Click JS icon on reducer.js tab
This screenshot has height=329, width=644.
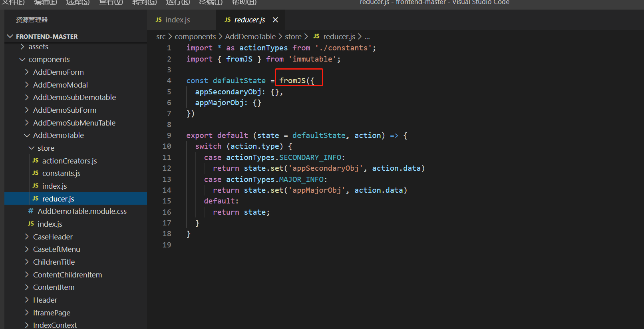tap(228, 20)
